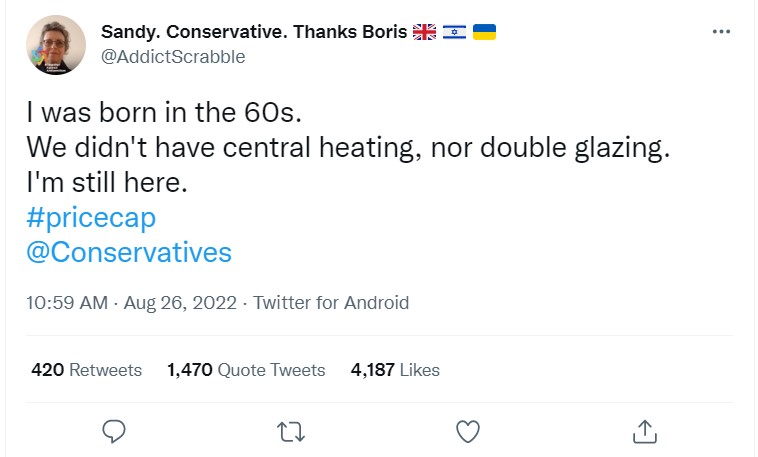Click the 'Twitter for Android' source link
The height and width of the screenshot is (457, 758).
pos(331,303)
